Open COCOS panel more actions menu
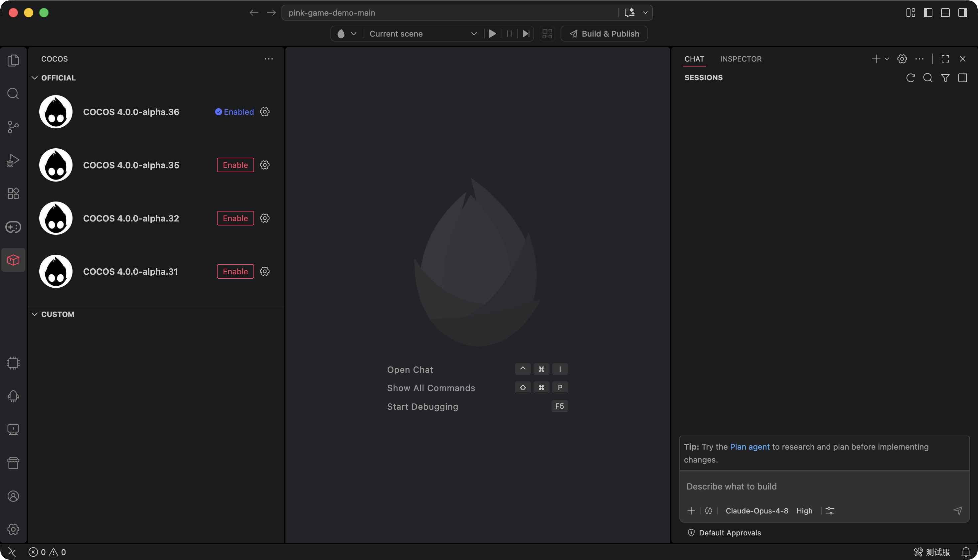Screen dimensions: 978x560 268,59
